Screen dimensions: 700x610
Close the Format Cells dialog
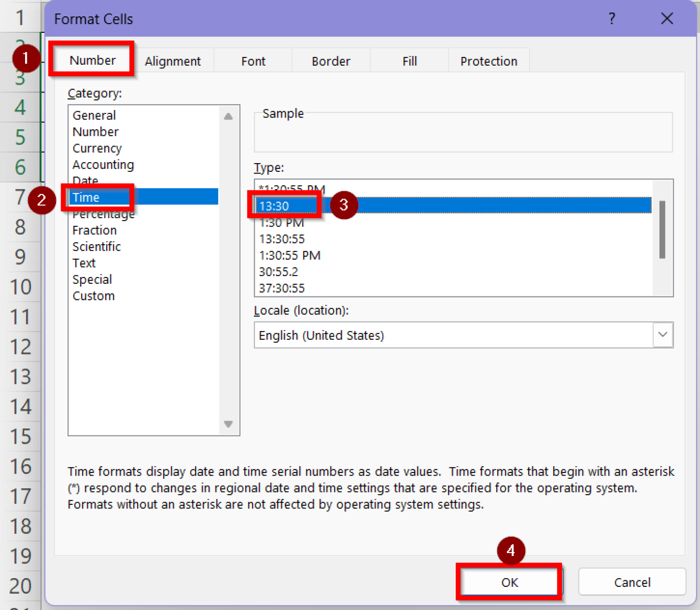click(x=667, y=19)
